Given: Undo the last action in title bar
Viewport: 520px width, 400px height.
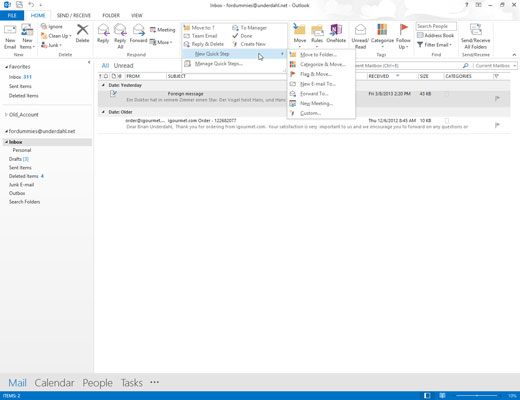Looking at the screenshot, I should pyautogui.click(x=31, y=5).
